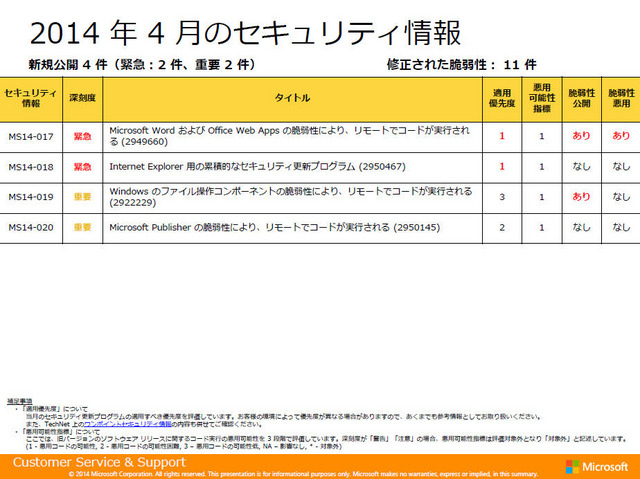Viewport: 640px width, 479px height.
Task: Click 脆弱性公開 なし in MS14-018 row
Action: [581, 166]
